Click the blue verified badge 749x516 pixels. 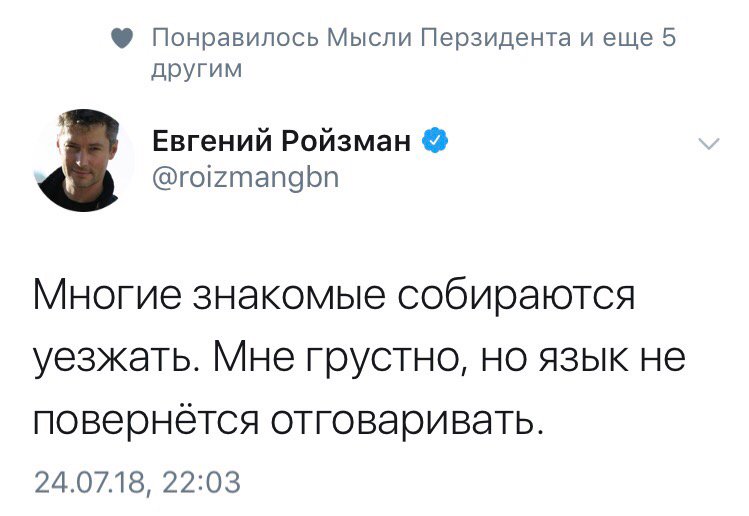433,142
